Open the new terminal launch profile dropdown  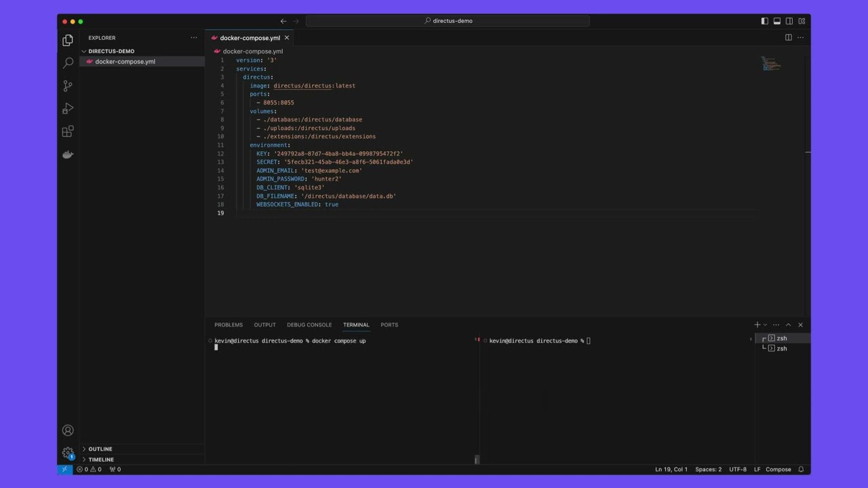(766, 325)
